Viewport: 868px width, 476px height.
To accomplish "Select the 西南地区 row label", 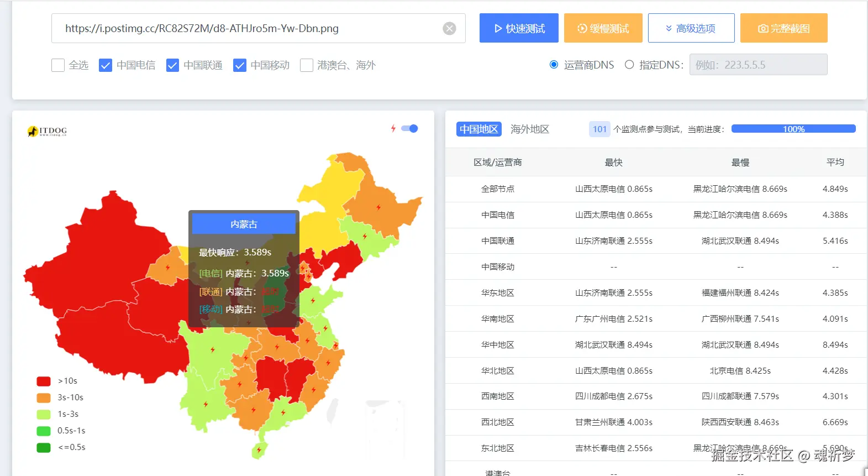I will [497, 396].
